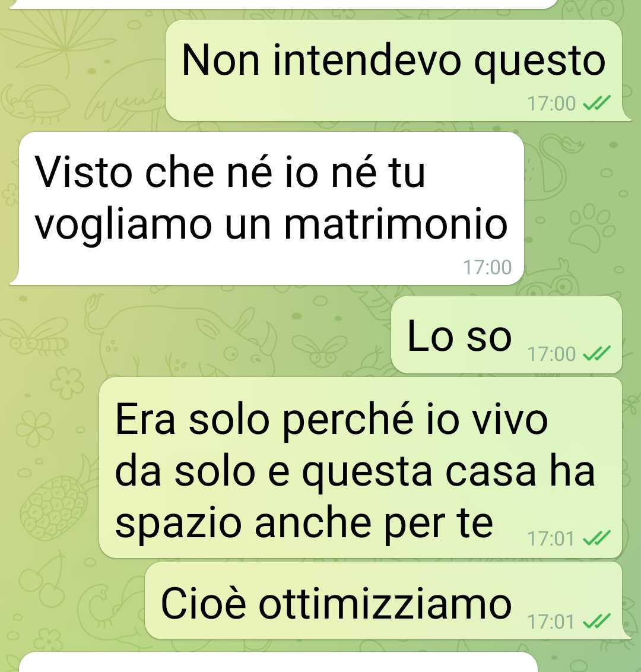Image resolution: width=641 pixels, height=672 pixels.
Task: Tap the 17:00 timestamp on "Non intendevo questo"
Action: tap(551, 104)
